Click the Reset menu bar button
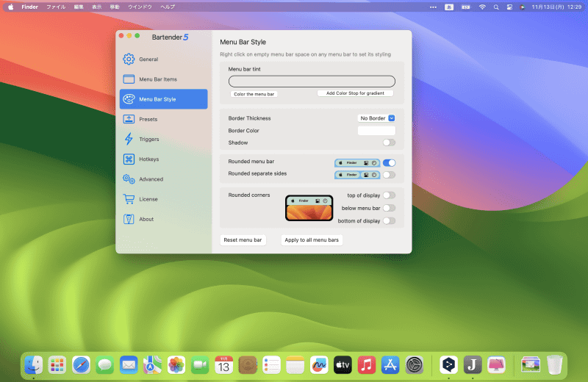Viewport: 588px width, 382px height. coord(243,240)
